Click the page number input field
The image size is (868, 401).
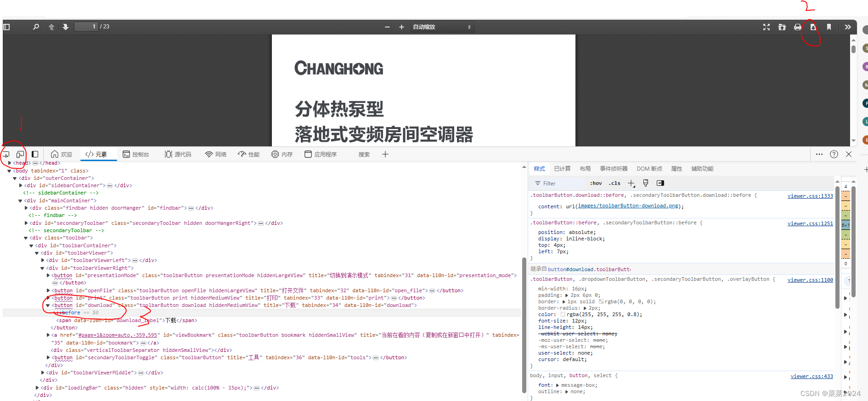click(86, 27)
